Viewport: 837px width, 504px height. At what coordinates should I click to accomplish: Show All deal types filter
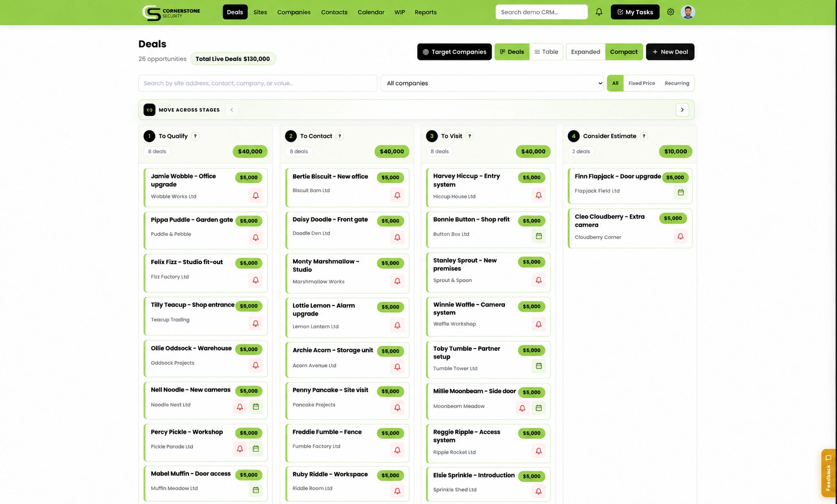tap(615, 83)
